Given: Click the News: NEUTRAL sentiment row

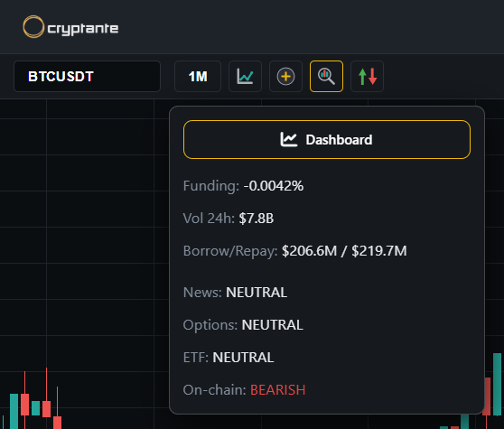Looking at the screenshot, I should pos(235,293).
